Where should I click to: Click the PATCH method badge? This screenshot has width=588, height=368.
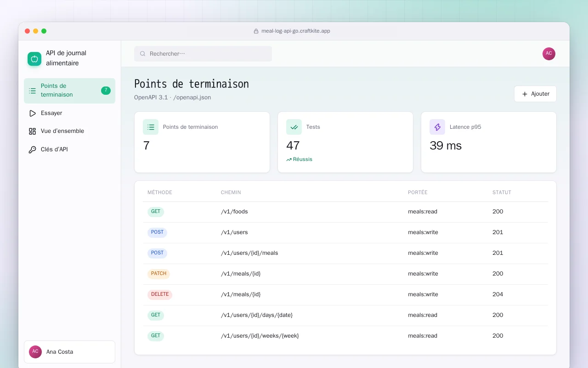click(x=158, y=274)
